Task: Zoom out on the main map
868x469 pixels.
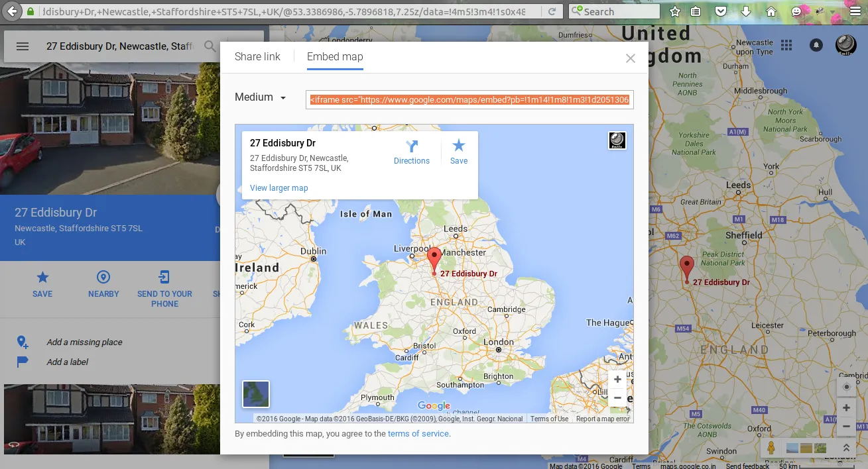Action: point(846,427)
